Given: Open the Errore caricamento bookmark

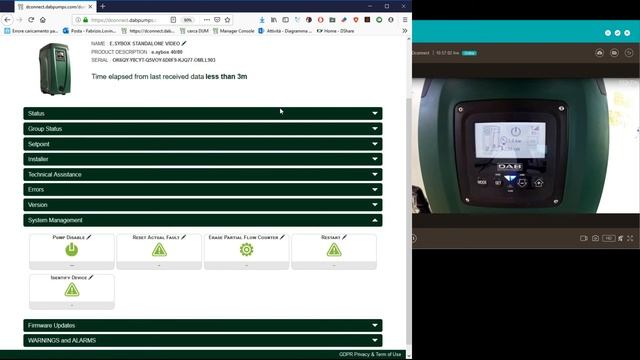Looking at the screenshot, I should [x=31, y=31].
